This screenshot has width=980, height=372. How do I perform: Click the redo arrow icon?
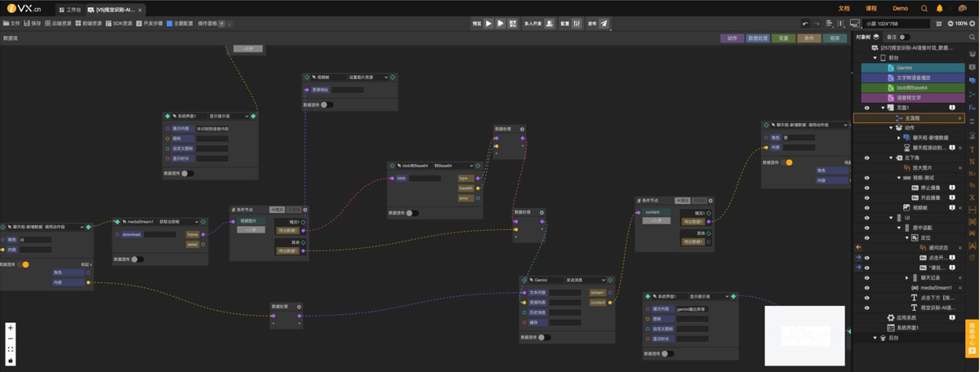pyautogui.click(x=817, y=24)
